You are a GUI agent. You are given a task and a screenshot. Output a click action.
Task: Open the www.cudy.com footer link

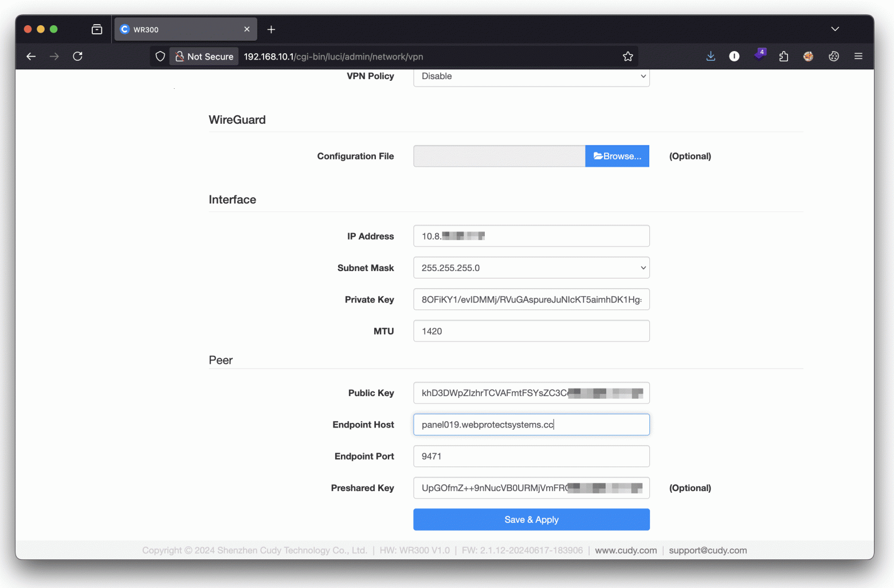[626, 550]
